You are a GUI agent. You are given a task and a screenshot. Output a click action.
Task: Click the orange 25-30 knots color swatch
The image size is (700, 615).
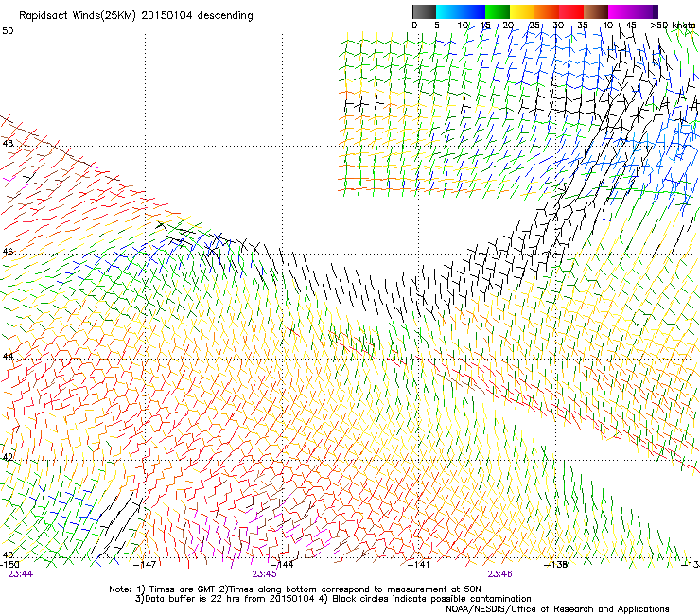[x=547, y=11]
